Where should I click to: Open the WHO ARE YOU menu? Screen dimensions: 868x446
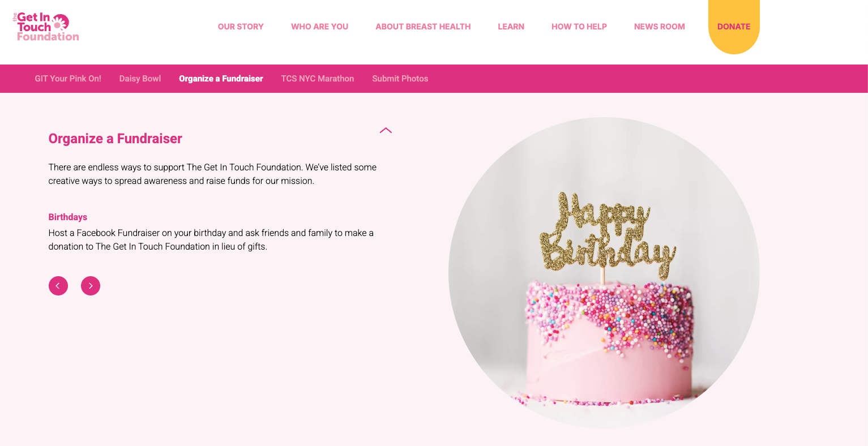point(319,27)
